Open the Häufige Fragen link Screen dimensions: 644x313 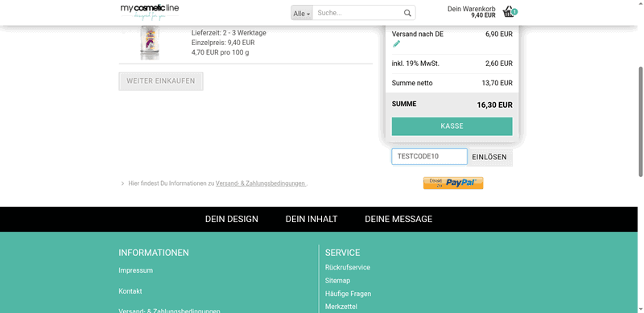pyautogui.click(x=349, y=294)
